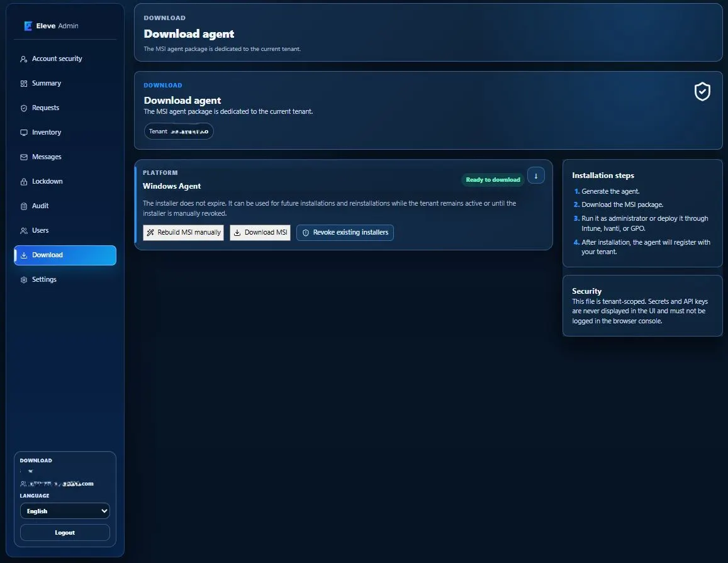Click the Download tray icon in sidebar
The width and height of the screenshot is (728, 563).
pos(24,255)
